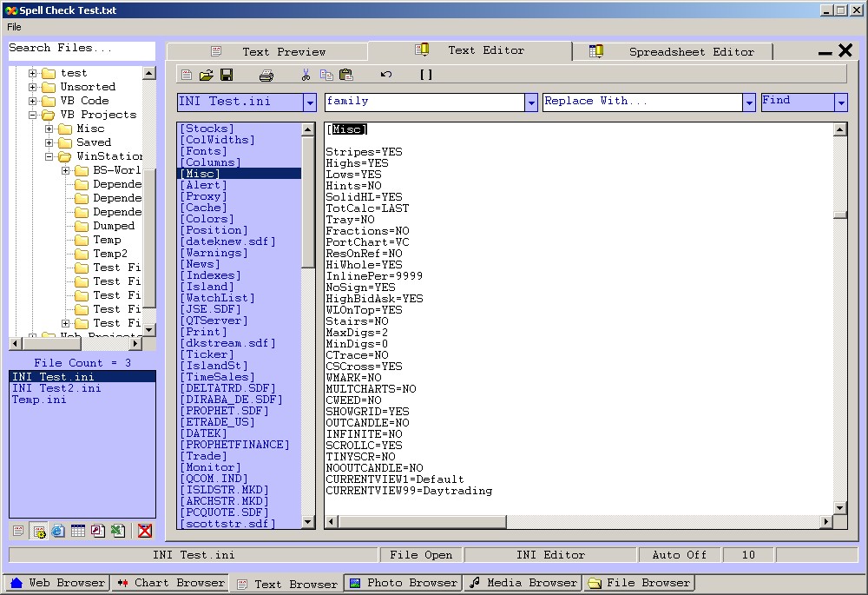Screen dimensions: 868x595
Task: Click the printer icon in toolbar
Action: pyautogui.click(x=266, y=76)
